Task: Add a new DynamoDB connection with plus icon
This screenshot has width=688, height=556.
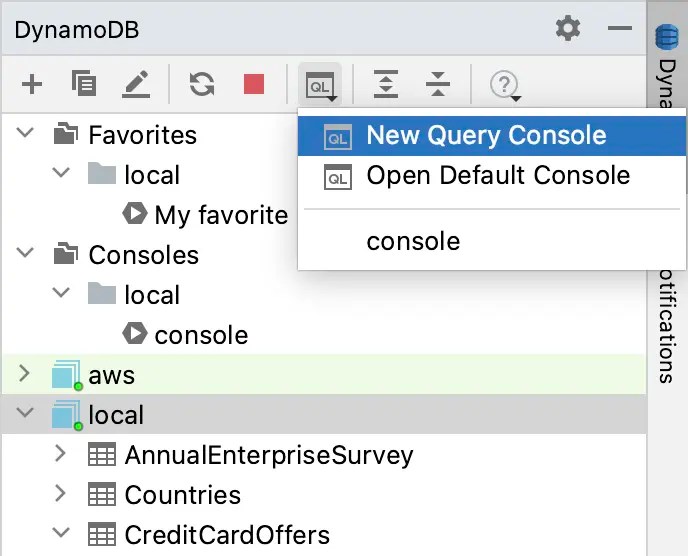Action: point(32,84)
